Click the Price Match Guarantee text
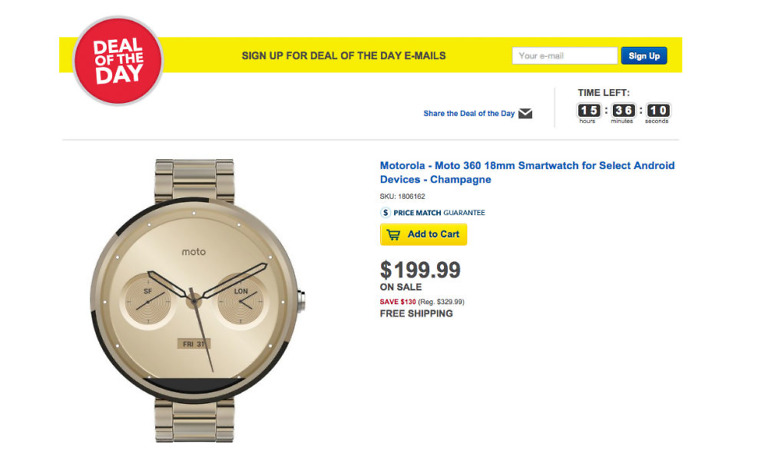768x474 pixels. 439,213
